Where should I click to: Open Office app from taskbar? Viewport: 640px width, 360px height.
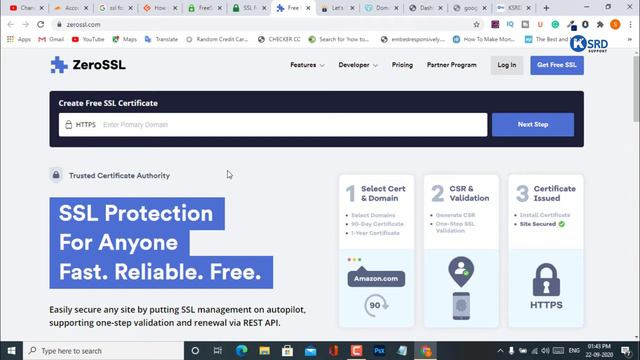(333, 351)
